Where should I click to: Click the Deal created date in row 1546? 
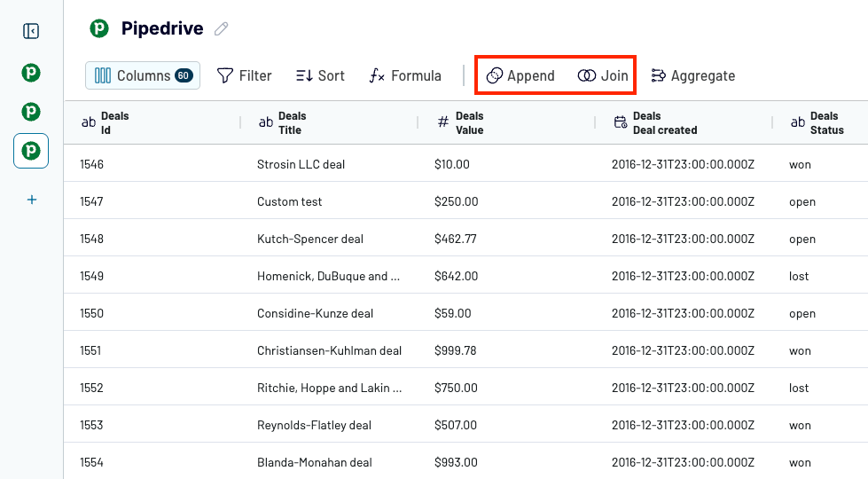(x=683, y=164)
